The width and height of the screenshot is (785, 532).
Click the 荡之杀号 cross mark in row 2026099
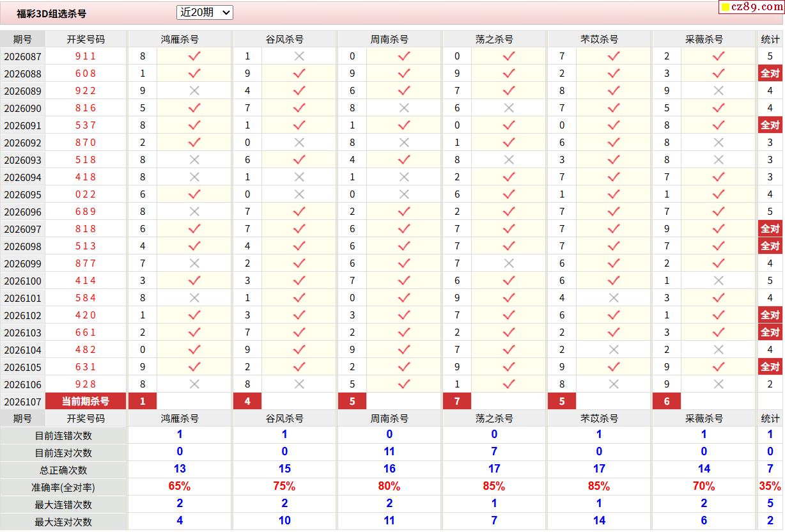coord(509,263)
